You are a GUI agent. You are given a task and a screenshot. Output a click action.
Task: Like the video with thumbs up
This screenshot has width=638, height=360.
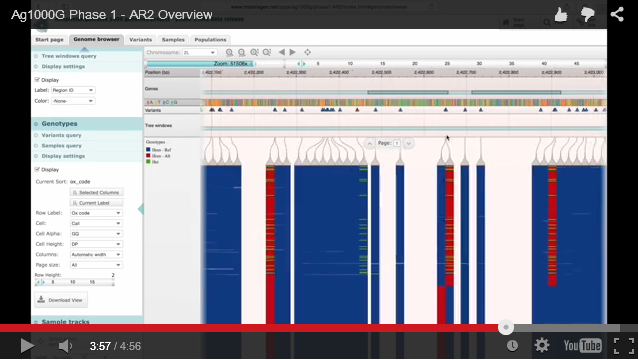561,15
